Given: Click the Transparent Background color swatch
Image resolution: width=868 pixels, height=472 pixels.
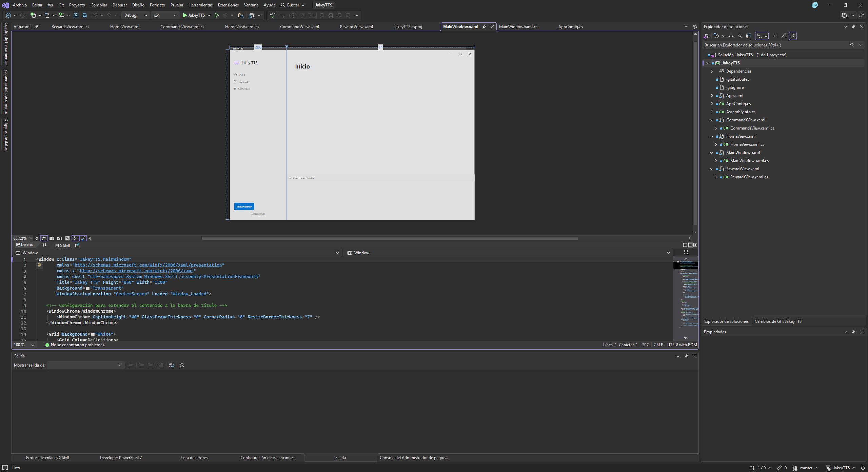Looking at the screenshot, I should (x=88, y=289).
